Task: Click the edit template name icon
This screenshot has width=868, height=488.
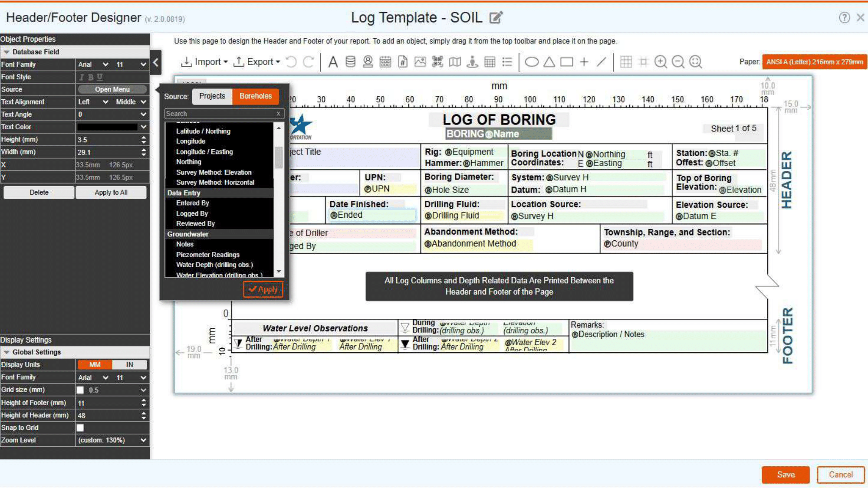Action: coord(496,17)
